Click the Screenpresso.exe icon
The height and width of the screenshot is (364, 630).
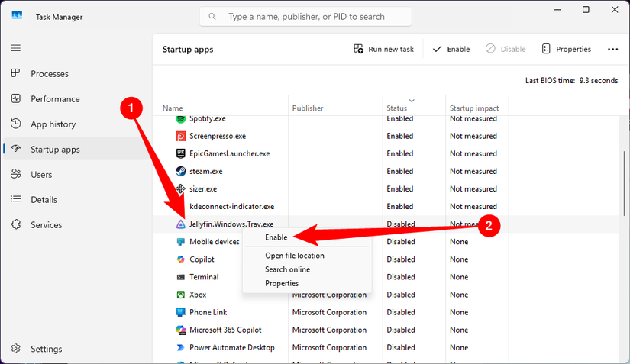[180, 137]
